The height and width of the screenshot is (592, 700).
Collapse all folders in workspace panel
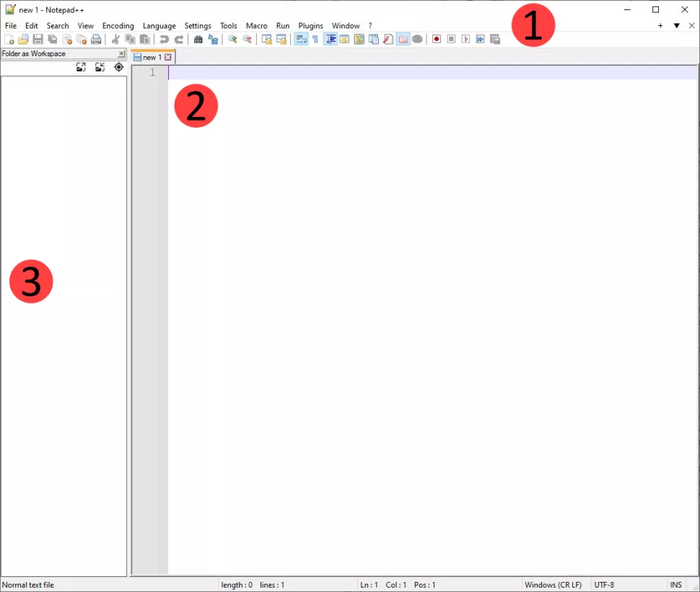tap(100, 67)
